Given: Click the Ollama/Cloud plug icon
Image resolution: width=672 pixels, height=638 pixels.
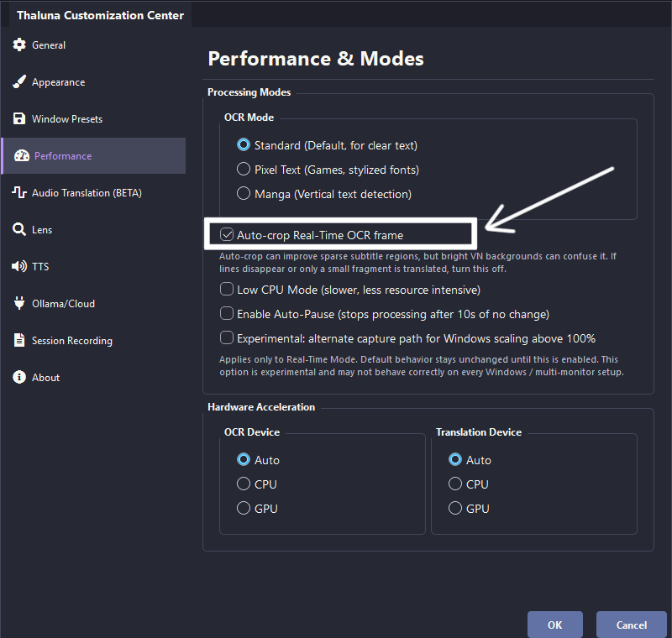Looking at the screenshot, I should (19, 303).
